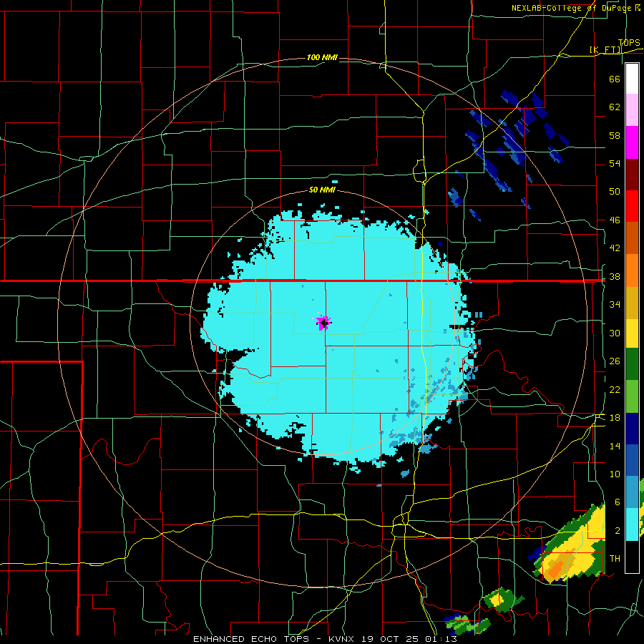
Task: Click the '30' legend value
Action: (615, 333)
